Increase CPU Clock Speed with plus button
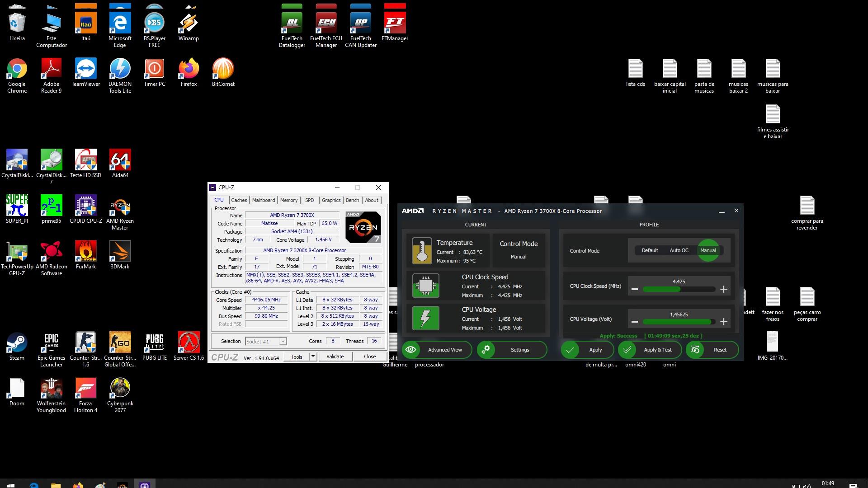Image resolution: width=868 pixels, height=488 pixels. pos(723,289)
